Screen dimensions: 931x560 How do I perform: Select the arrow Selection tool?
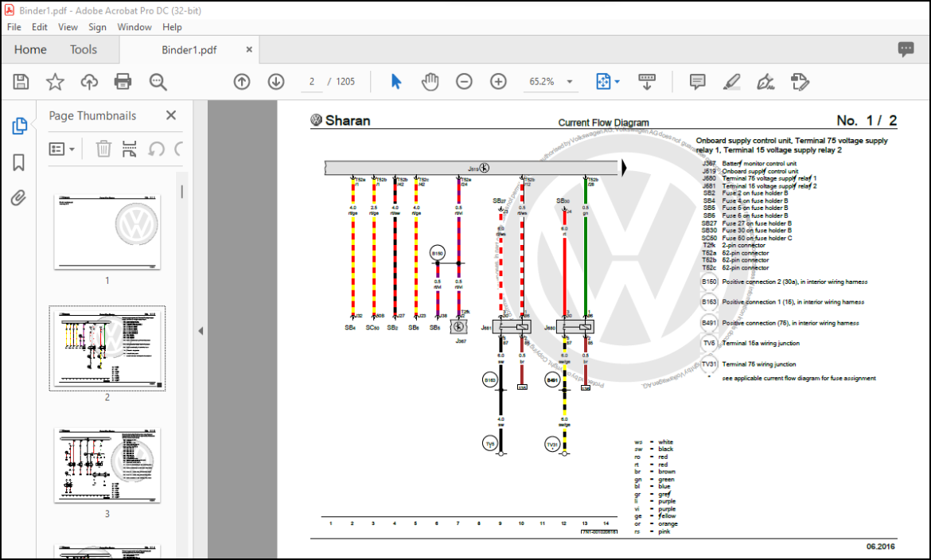click(x=396, y=82)
